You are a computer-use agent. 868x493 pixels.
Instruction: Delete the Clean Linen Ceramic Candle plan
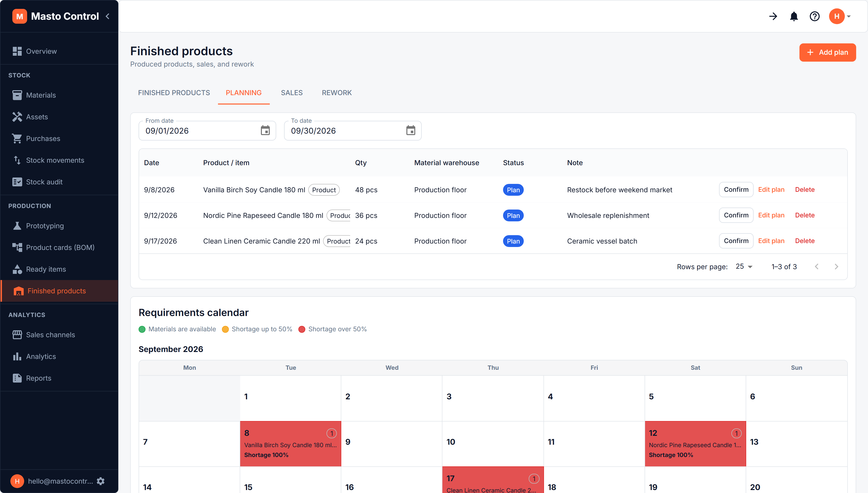click(805, 241)
